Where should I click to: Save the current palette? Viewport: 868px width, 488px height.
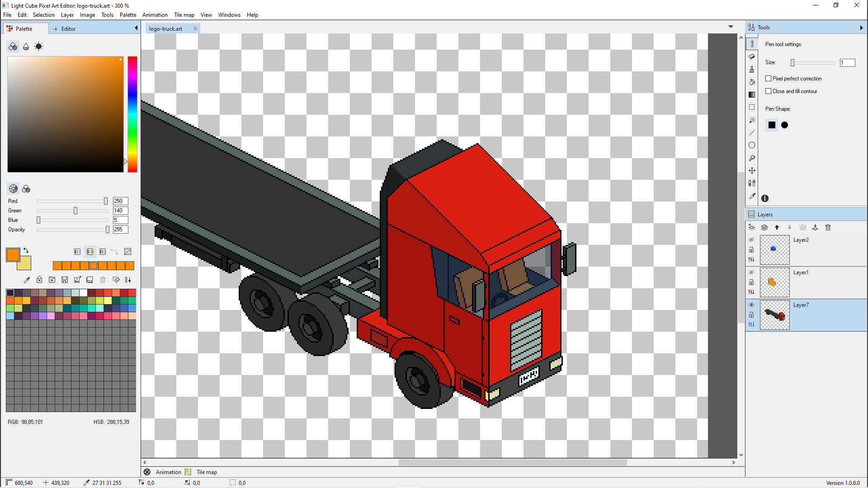(65, 280)
